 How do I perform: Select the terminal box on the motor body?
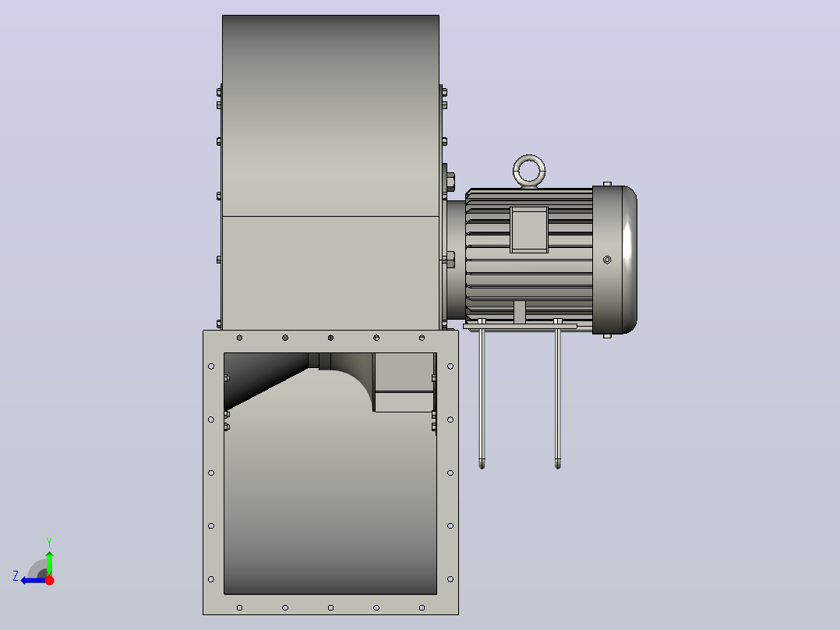[x=529, y=229]
